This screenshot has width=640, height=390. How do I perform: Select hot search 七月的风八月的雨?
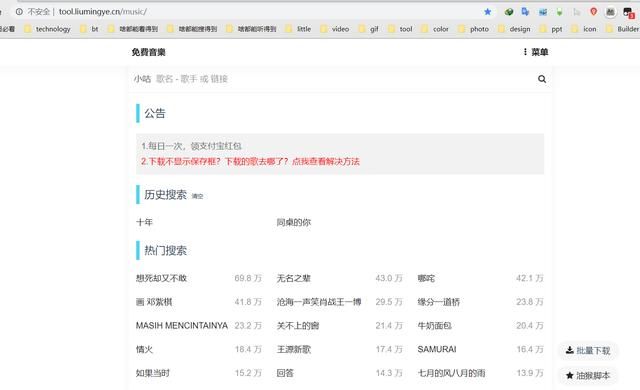click(x=451, y=373)
